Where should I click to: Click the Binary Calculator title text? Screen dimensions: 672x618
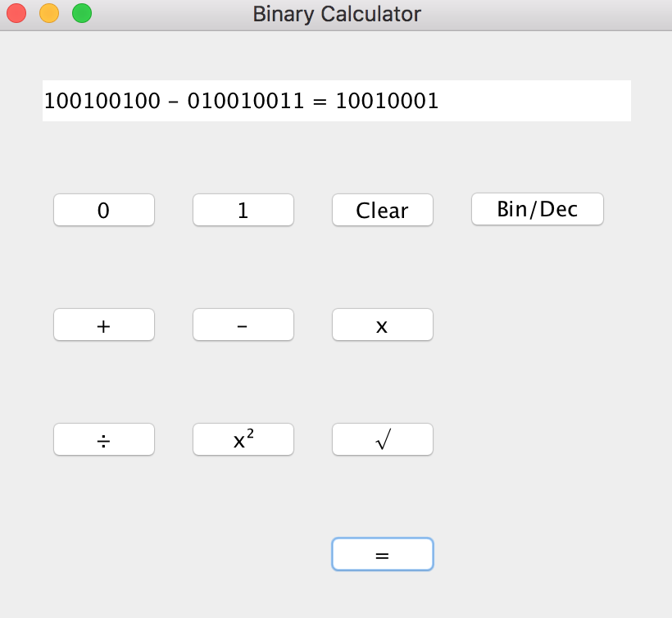(337, 14)
